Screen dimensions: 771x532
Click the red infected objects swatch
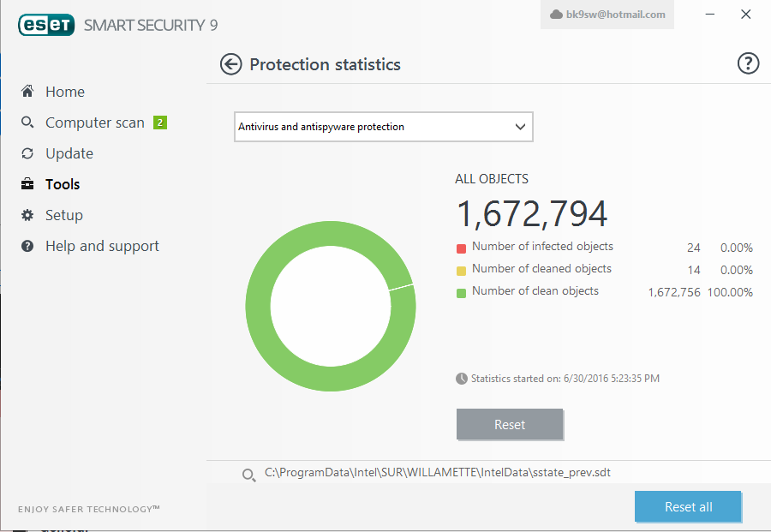click(x=461, y=248)
